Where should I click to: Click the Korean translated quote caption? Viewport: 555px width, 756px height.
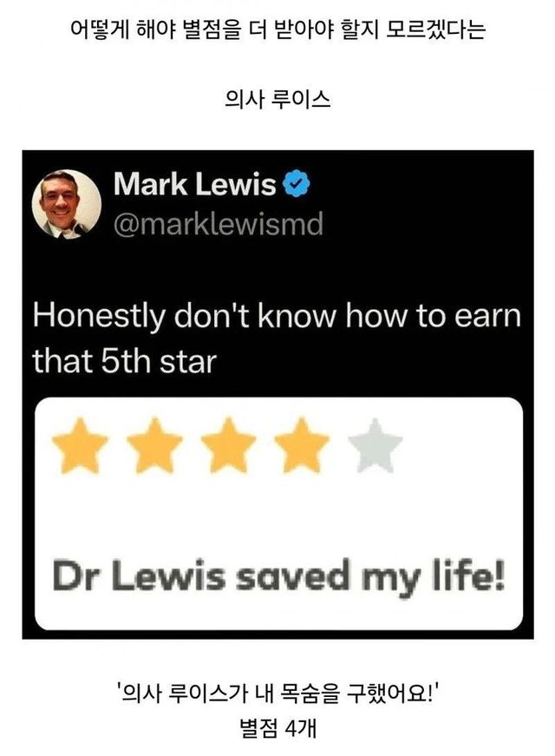point(277,694)
